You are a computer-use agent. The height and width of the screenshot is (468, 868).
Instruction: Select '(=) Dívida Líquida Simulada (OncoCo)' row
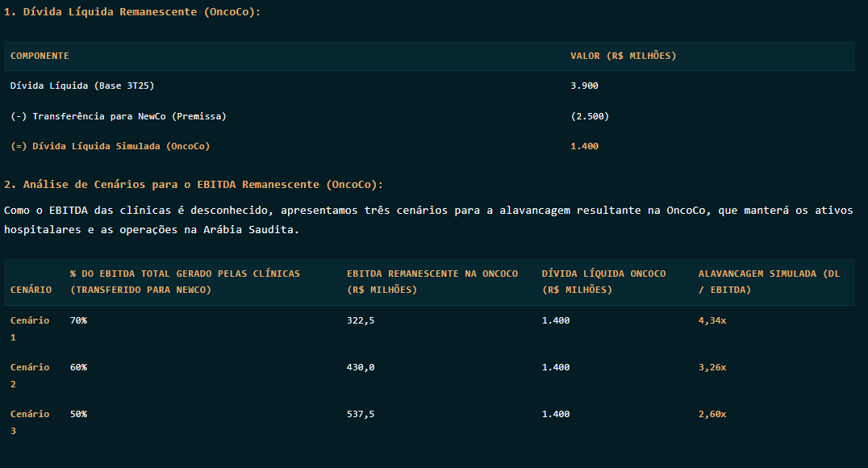coord(430,146)
